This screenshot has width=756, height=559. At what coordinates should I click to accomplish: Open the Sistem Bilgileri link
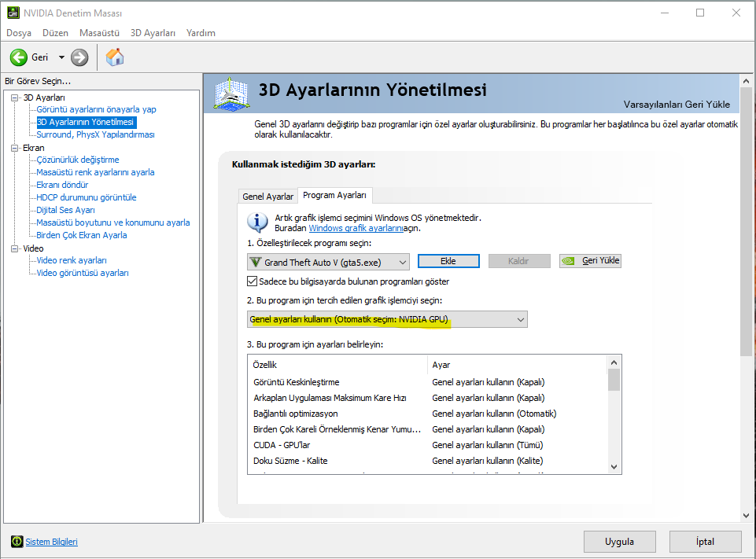(52, 542)
